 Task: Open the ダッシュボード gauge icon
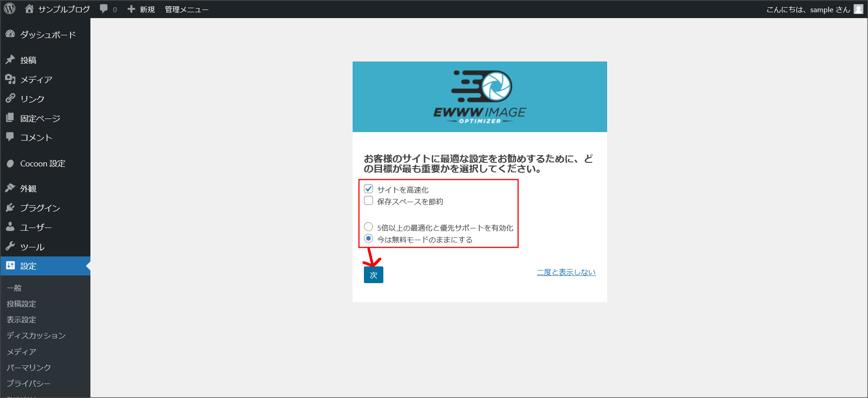pos(10,34)
